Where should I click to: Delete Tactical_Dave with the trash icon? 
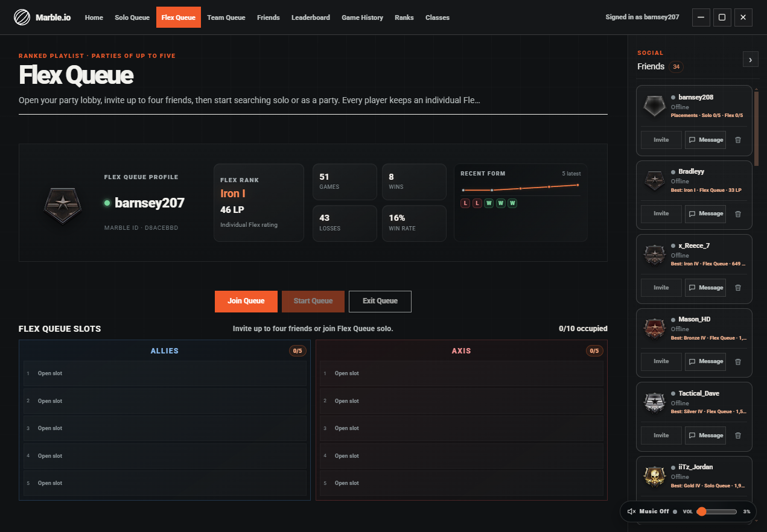click(x=737, y=435)
